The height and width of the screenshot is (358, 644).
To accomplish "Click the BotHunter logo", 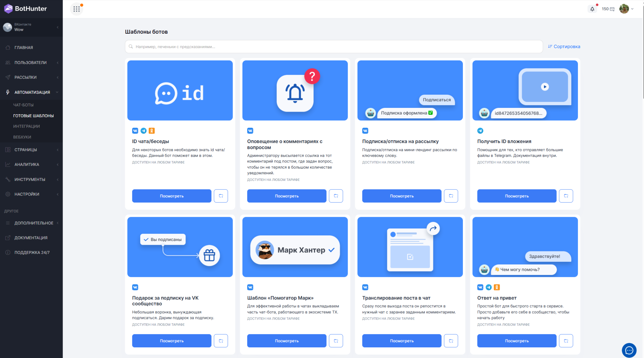I will pos(26,8).
